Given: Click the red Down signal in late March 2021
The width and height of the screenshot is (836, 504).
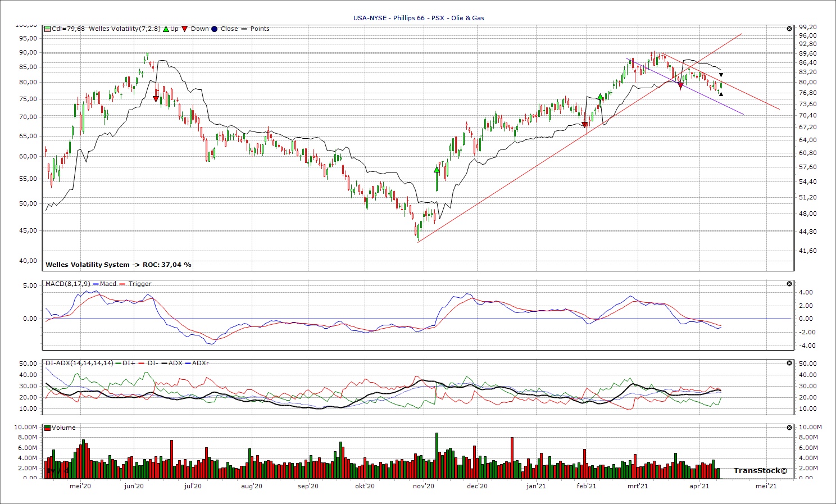Looking at the screenshot, I should tap(680, 85).
